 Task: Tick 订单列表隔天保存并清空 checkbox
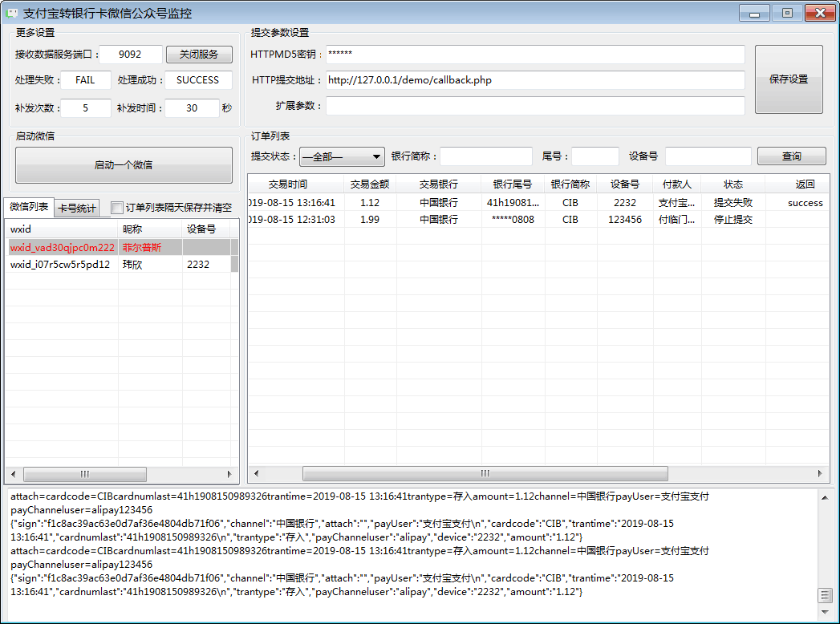(117, 208)
